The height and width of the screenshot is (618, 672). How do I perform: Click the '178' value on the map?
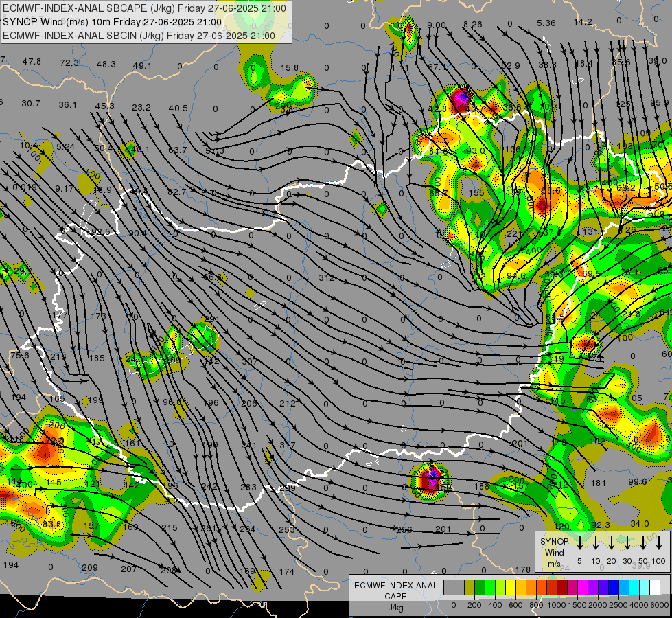pos(523,569)
